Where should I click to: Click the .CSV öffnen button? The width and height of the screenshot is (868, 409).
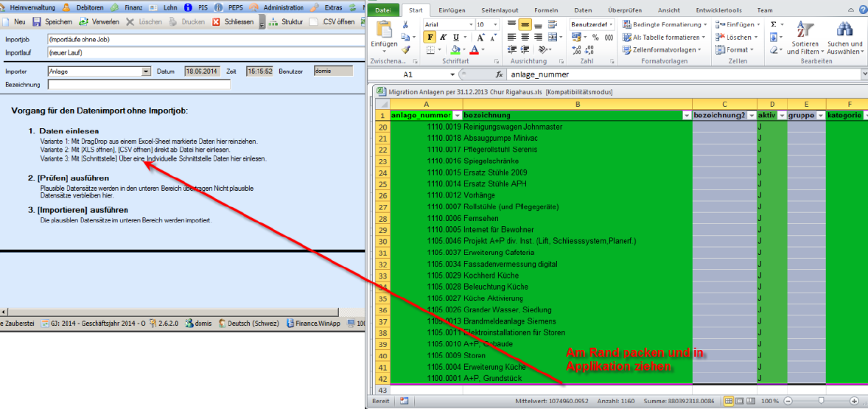332,22
